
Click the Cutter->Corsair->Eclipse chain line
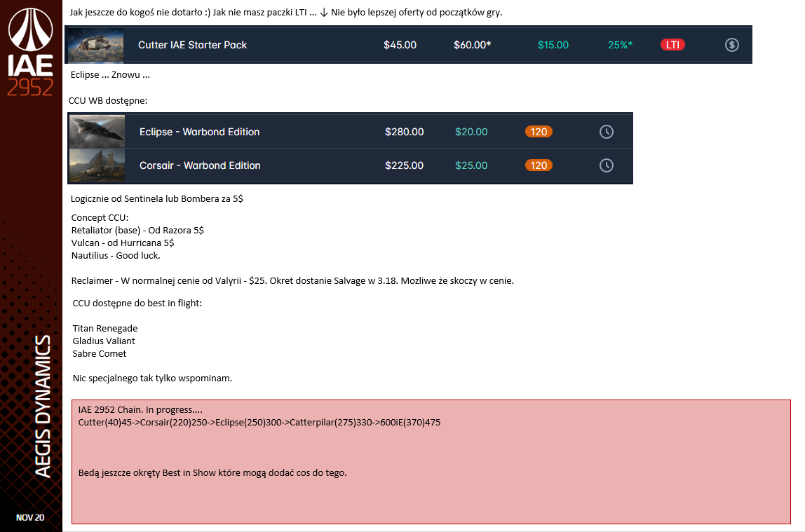259,422
